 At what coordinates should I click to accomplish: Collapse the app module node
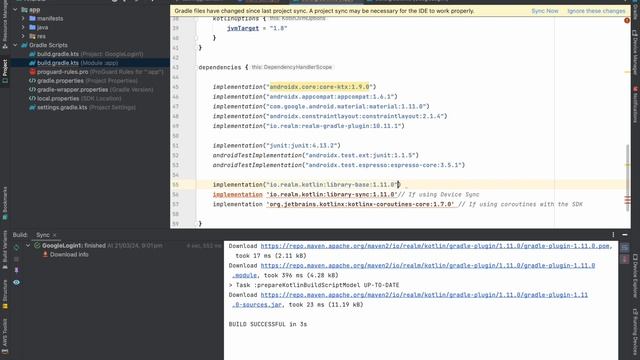click(15, 9)
